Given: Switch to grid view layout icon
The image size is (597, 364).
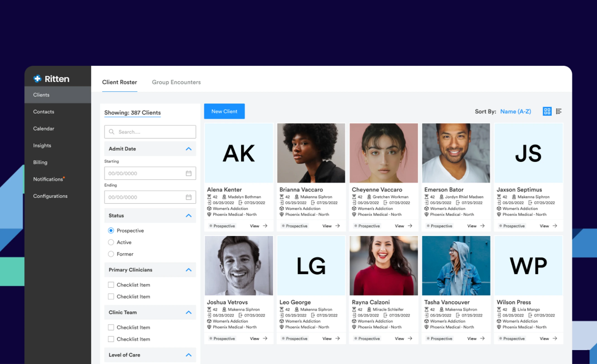Looking at the screenshot, I should [x=547, y=111].
